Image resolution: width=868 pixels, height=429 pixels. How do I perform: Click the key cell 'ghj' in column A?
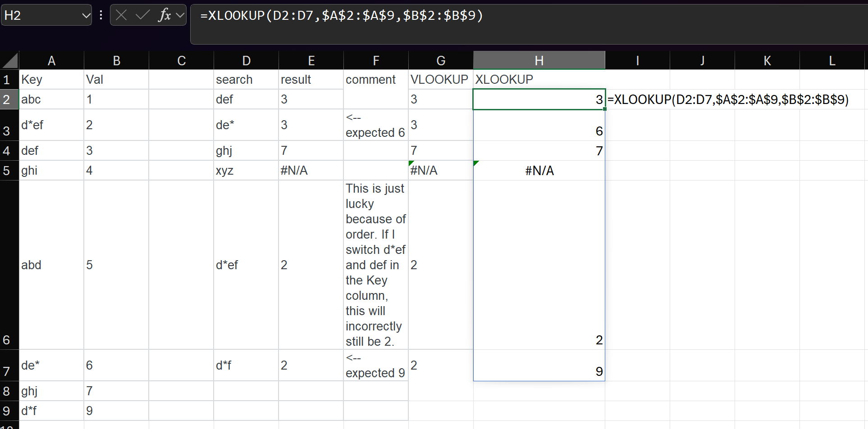point(51,391)
